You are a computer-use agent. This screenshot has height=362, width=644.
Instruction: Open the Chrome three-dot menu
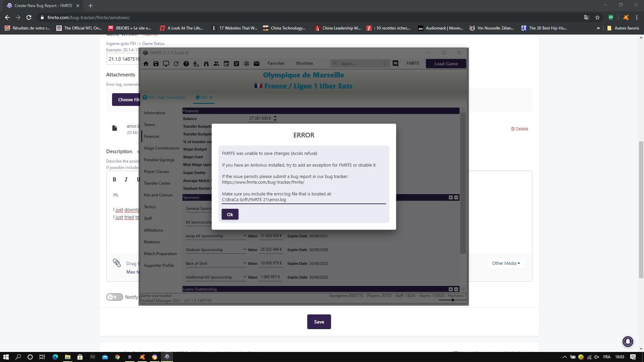click(637, 17)
